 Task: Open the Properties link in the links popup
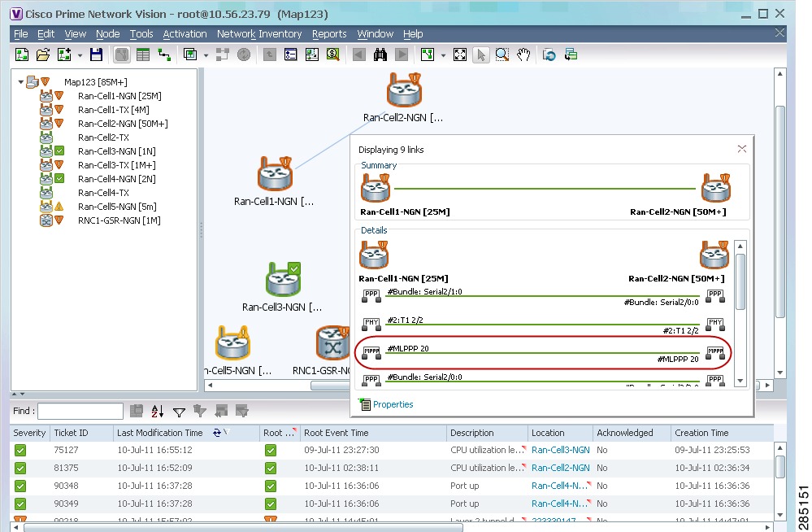click(393, 404)
